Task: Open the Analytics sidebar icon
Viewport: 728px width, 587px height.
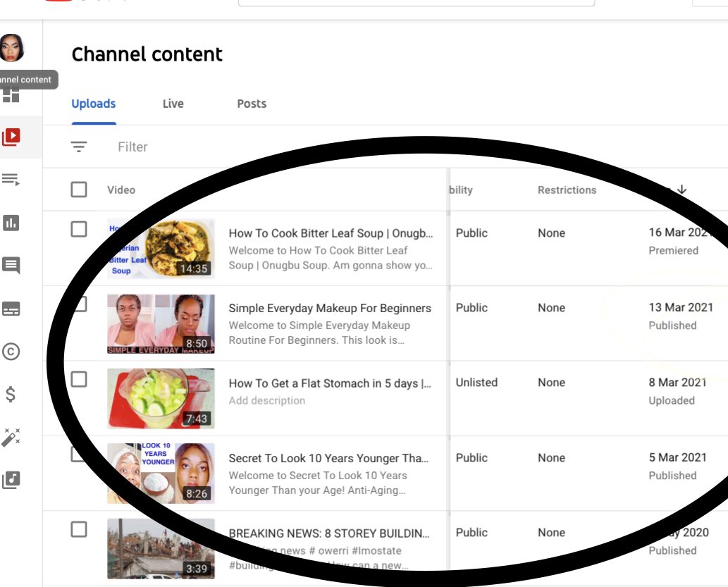Action: (x=11, y=223)
